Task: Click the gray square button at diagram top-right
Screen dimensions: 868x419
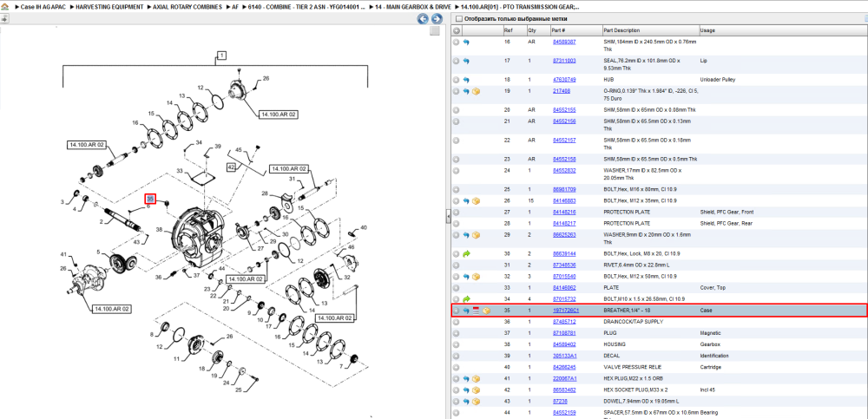Action: [435, 31]
